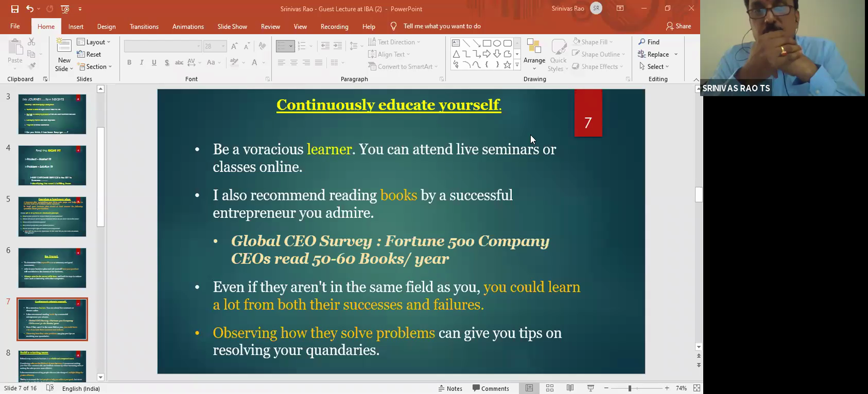Viewport: 868px width, 394px height.
Task: Switch to Slide Sorter view
Action: click(x=550, y=388)
